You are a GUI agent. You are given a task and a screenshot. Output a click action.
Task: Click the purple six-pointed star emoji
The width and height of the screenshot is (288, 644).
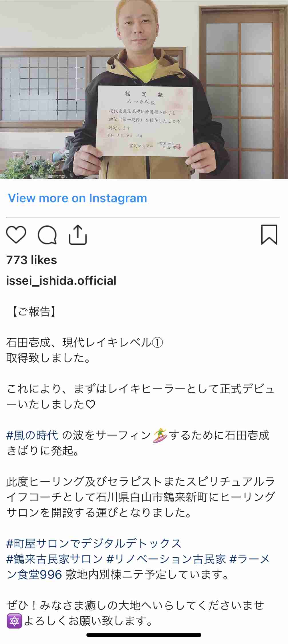14,621
